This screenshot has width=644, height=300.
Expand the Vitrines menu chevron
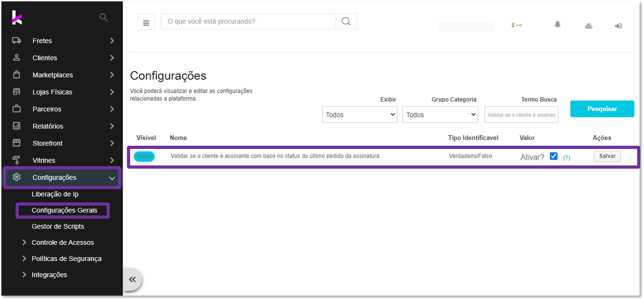112,160
